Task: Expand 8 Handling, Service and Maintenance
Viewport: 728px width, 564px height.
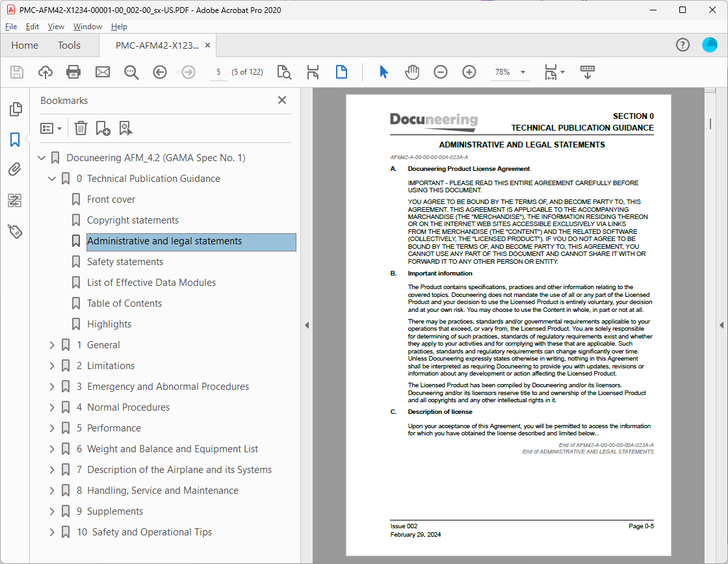Action: pos(52,491)
